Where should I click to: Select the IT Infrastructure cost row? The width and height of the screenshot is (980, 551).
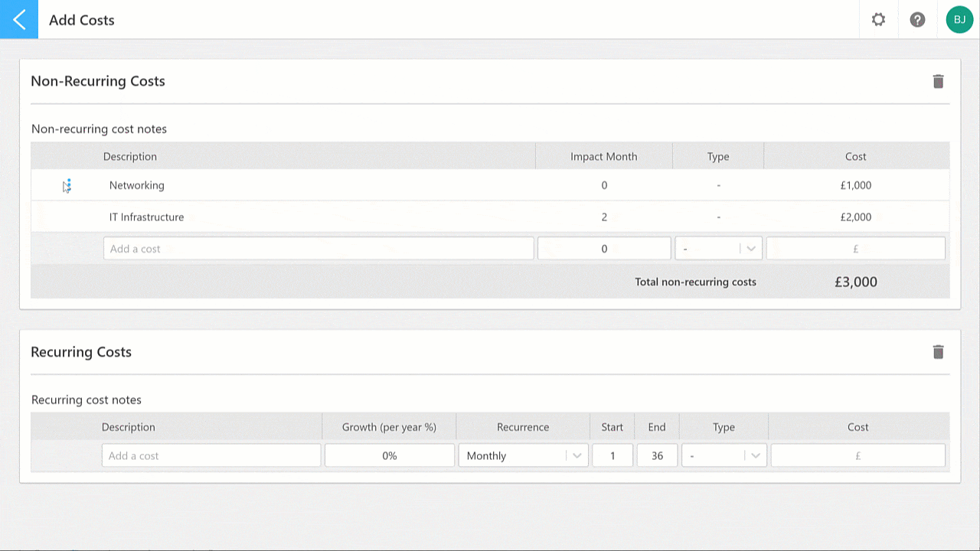490,217
